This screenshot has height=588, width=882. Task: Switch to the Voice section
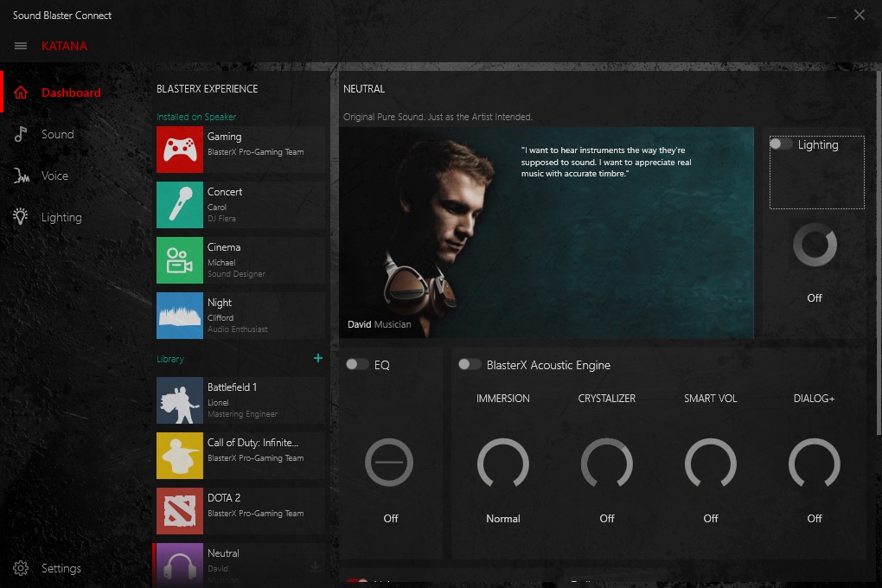pos(54,176)
